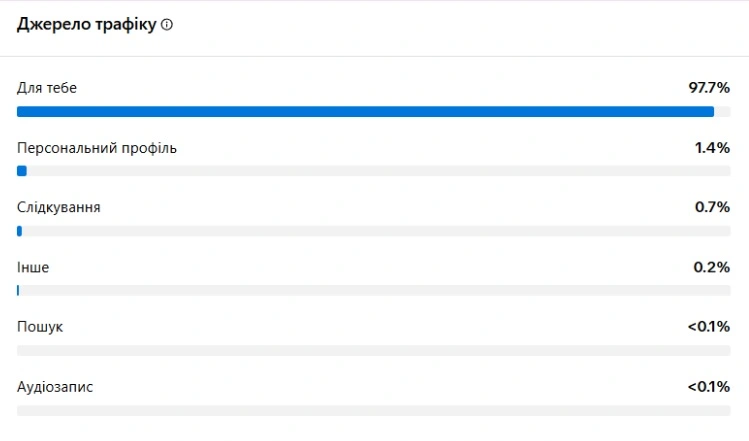Select the Слідкування source label
This screenshot has width=749, height=441.
click(x=59, y=207)
